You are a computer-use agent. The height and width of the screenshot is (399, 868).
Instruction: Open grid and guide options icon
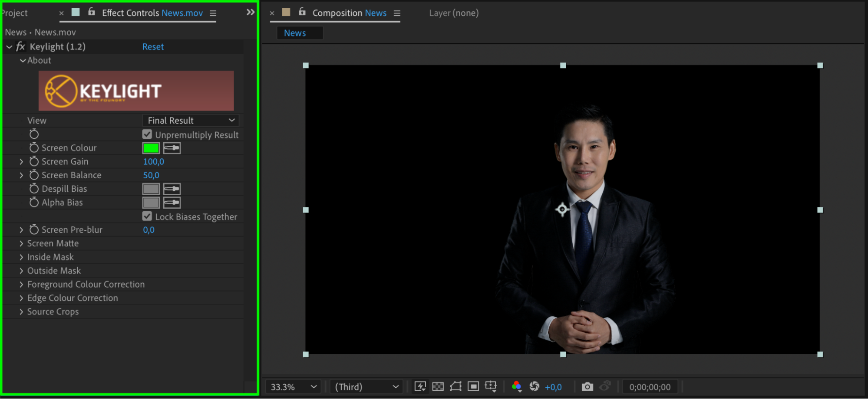tap(491, 386)
